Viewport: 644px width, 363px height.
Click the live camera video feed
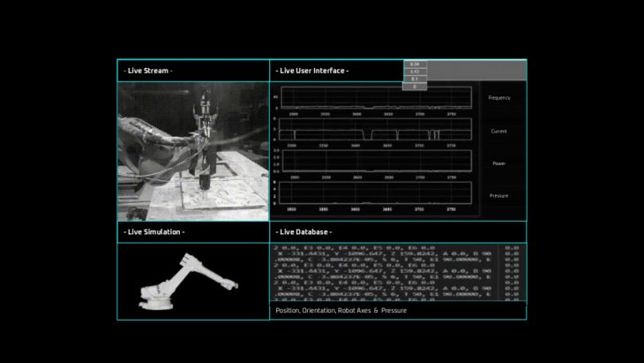192,151
